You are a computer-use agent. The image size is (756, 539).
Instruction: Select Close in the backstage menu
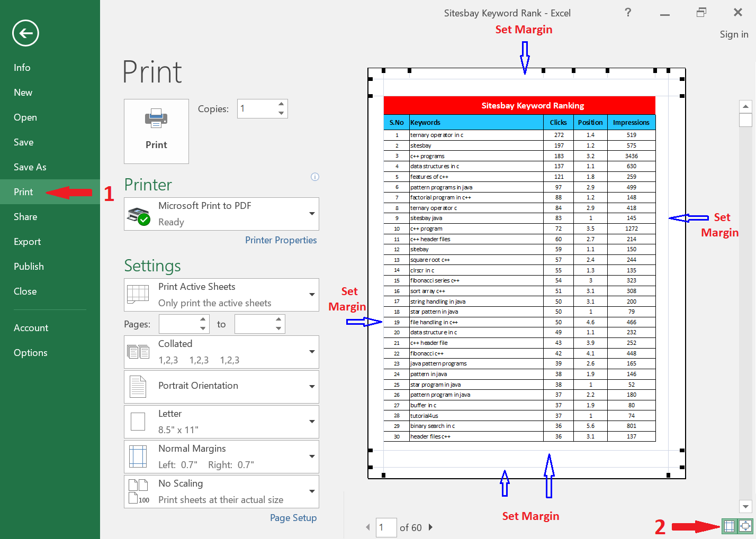click(x=50, y=291)
